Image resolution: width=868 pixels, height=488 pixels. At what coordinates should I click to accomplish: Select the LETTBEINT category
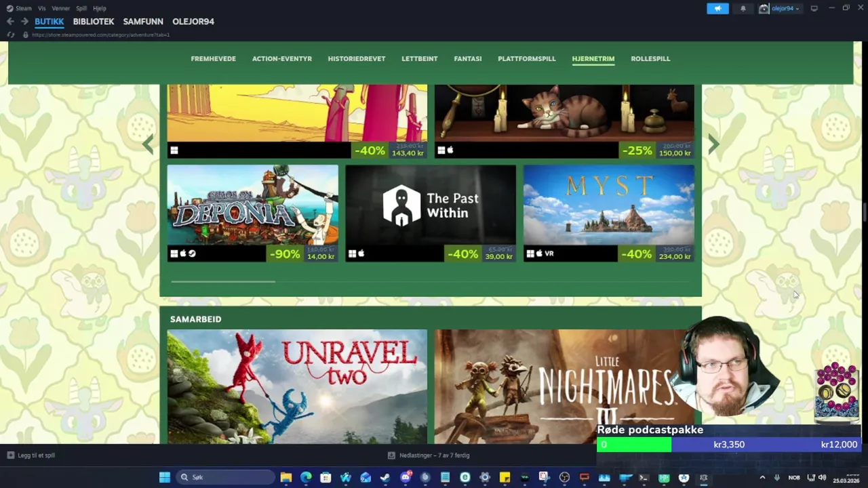[x=419, y=59]
